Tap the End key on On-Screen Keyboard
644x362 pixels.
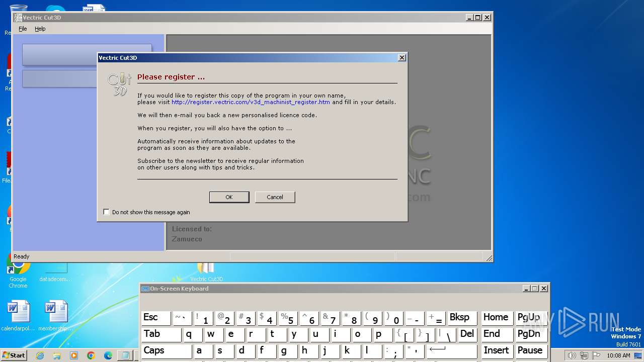click(x=497, y=334)
